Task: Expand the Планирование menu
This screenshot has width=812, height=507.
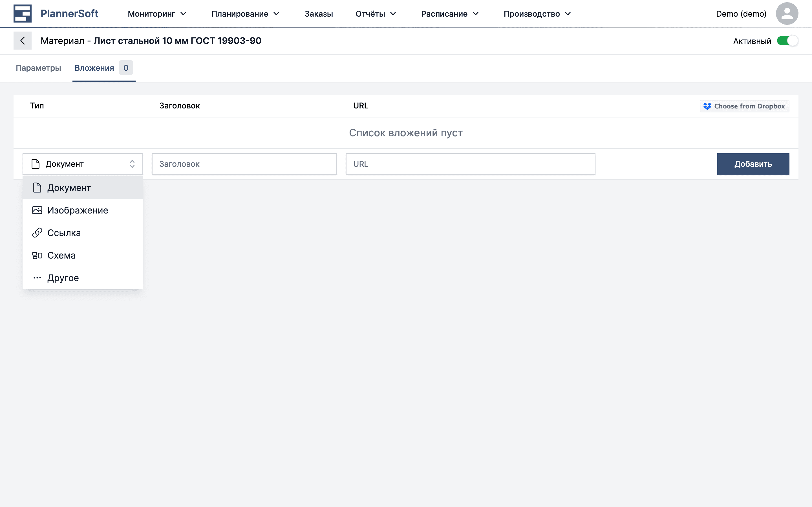Action: point(245,14)
